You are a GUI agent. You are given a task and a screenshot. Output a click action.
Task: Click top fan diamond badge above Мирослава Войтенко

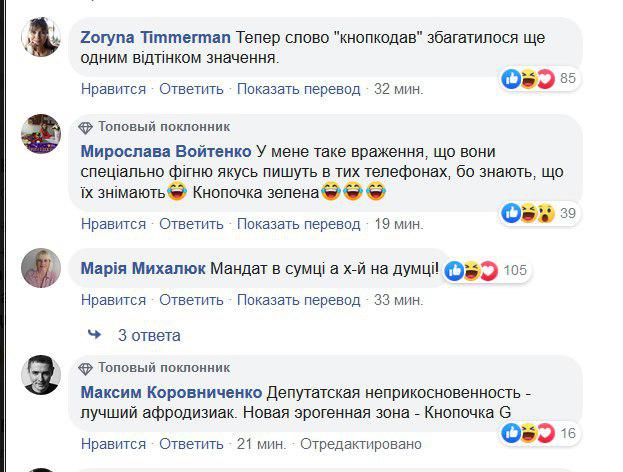85,127
